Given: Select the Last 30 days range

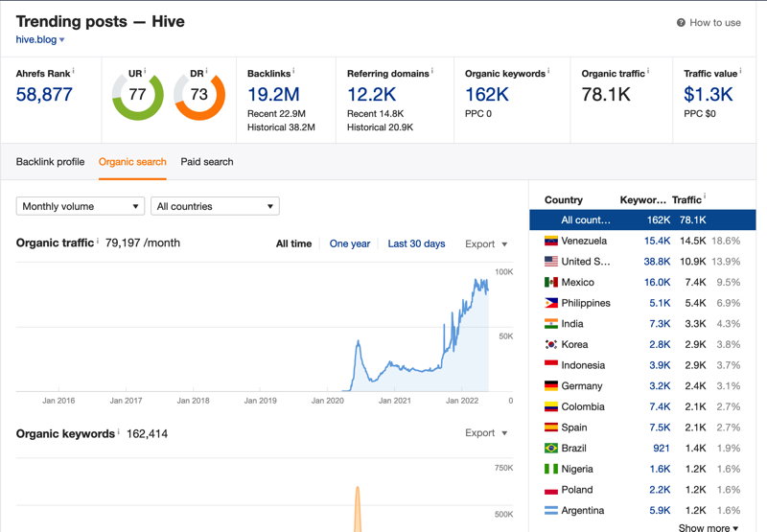Looking at the screenshot, I should click(416, 243).
